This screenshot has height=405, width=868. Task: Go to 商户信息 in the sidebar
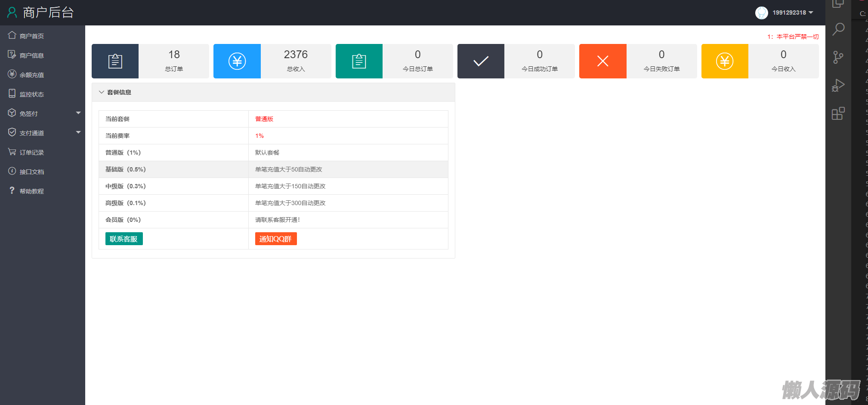pyautogui.click(x=31, y=55)
